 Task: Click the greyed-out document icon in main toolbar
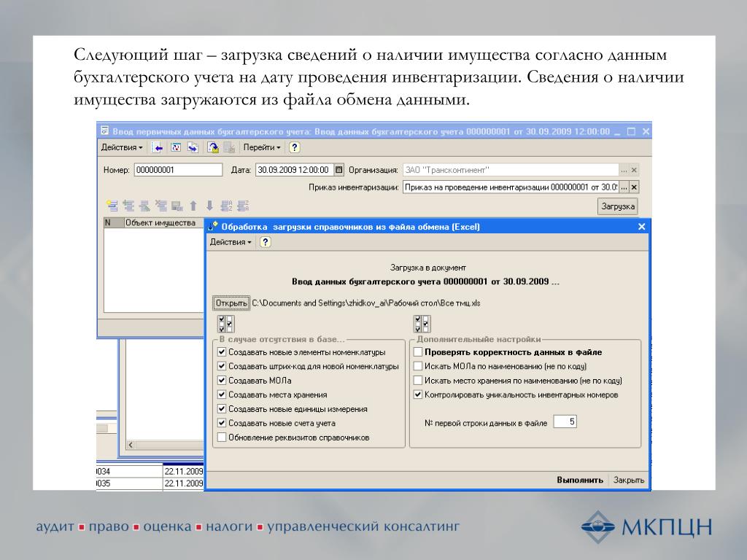[229, 147]
